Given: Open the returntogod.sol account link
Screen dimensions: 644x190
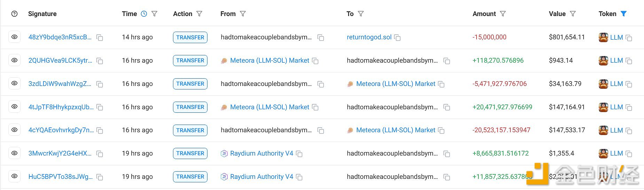Looking at the screenshot, I should [x=369, y=37].
